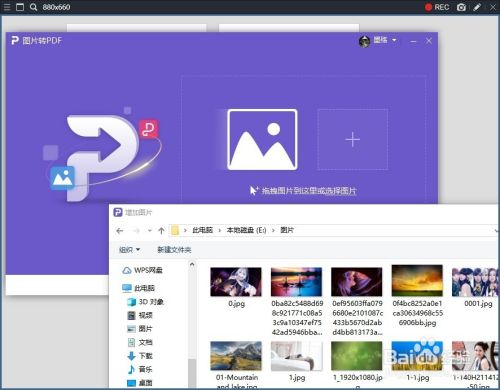Click the 图片转PDF logo icon in title bar
This screenshot has height=390, width=500.
[15, 41]
